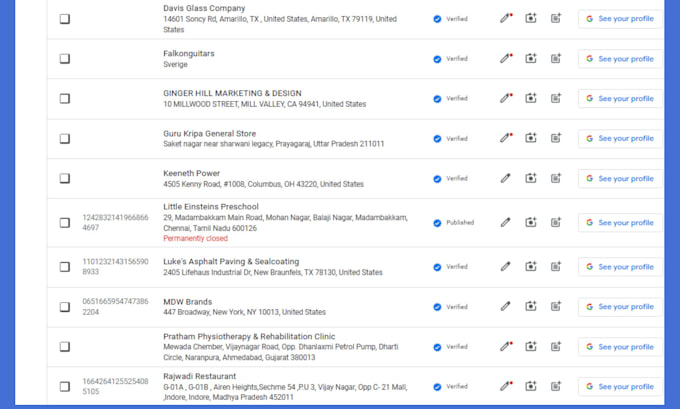The image size is (680, 409).
Task: Create post for Luke's Asphalt Paving
Action: tap(556, 266)
